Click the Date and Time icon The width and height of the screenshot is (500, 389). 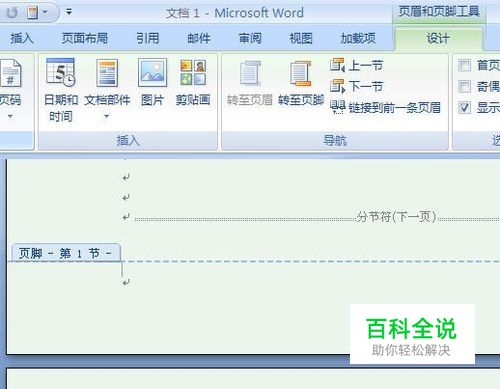(61, 72)
